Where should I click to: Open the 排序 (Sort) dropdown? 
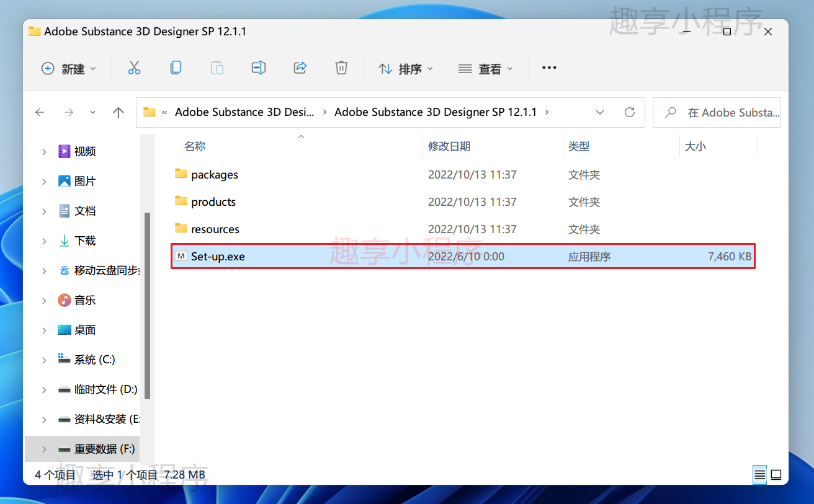tap(406, 68)
